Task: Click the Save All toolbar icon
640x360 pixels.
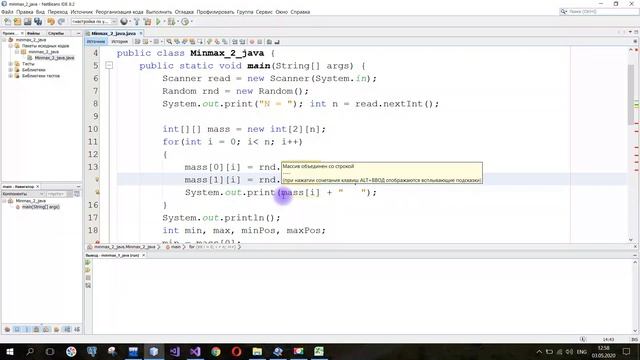Action: pyautogui.click(x=38, y=22)
